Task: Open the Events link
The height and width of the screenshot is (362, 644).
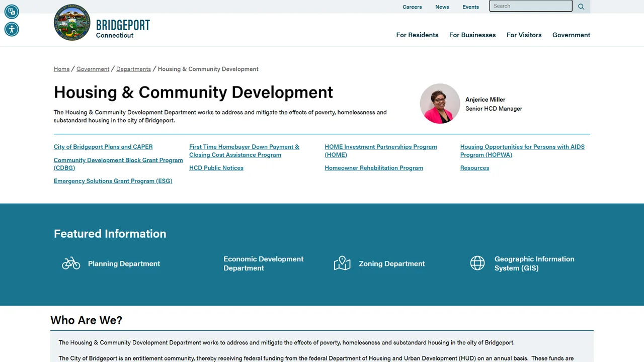Action: [x=471, y=7]
